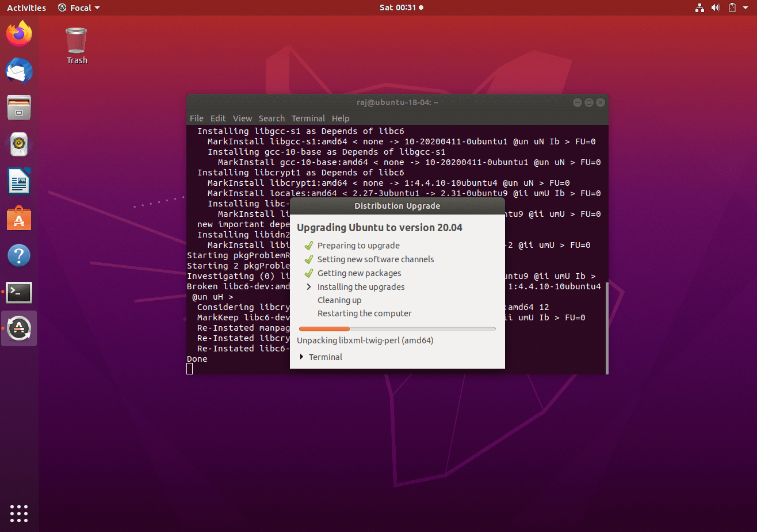Select the Terminal icon in dock
The width and height of the screenshot is (757, 532).
tap(19, 292)
